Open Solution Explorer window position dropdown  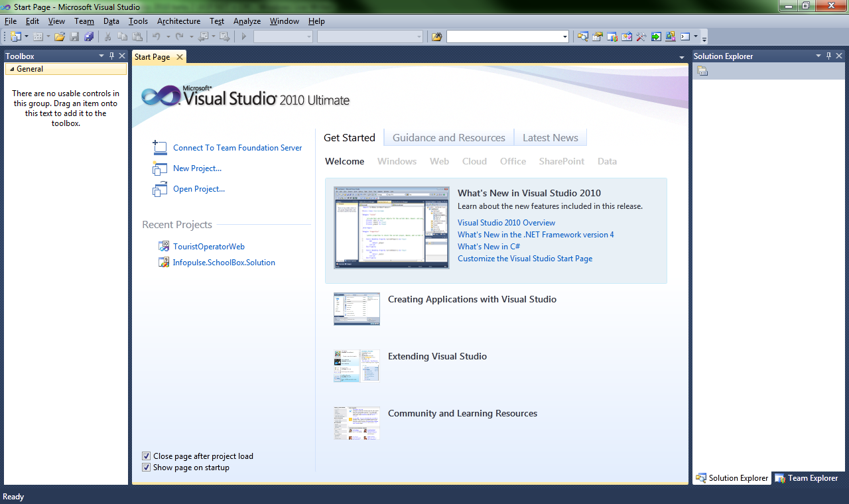point(818,56)
